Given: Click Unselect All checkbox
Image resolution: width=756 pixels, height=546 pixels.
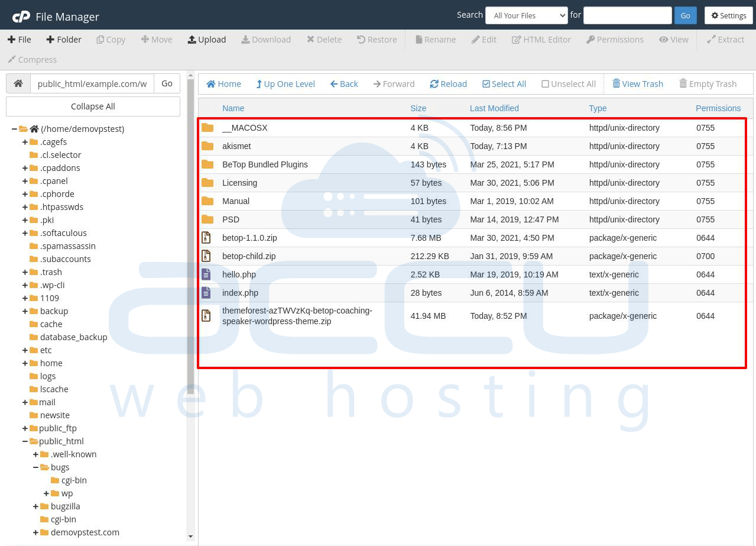Looking at the screenshot, I should [569, 84].
